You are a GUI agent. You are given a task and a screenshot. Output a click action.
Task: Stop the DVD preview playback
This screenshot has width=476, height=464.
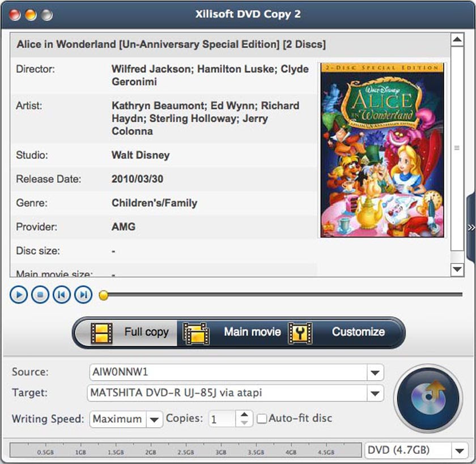tap(39, 295)
